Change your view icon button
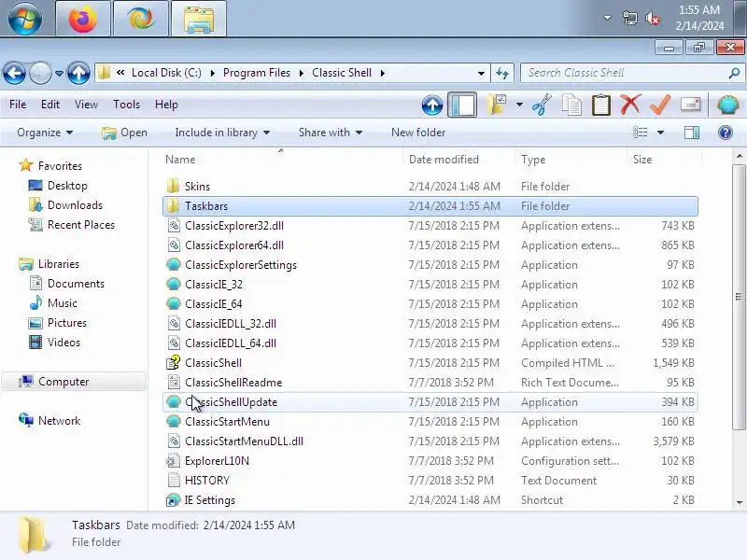Image resolution: width=747 pixels, height=560 pixels. (640, 133)
